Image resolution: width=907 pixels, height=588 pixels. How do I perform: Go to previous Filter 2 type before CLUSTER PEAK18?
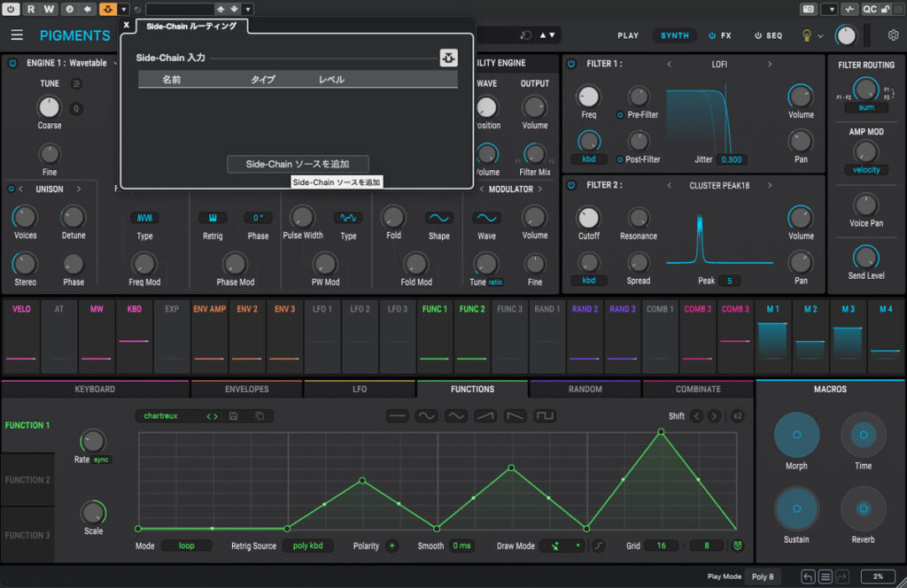pos(669,186)
